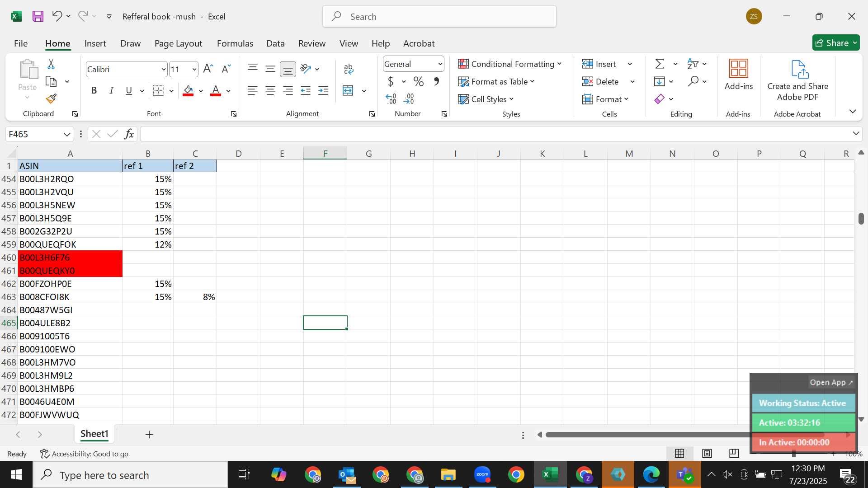Open Zoom from the taskbar
The image size is (868, 488).
tap(482, 475)
